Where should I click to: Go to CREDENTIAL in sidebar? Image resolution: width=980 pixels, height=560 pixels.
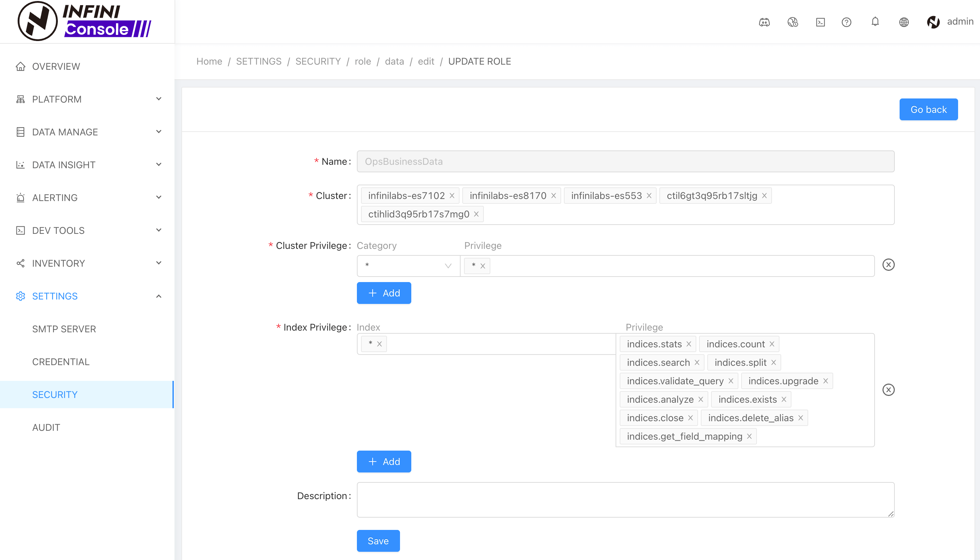tap(61, 362)
